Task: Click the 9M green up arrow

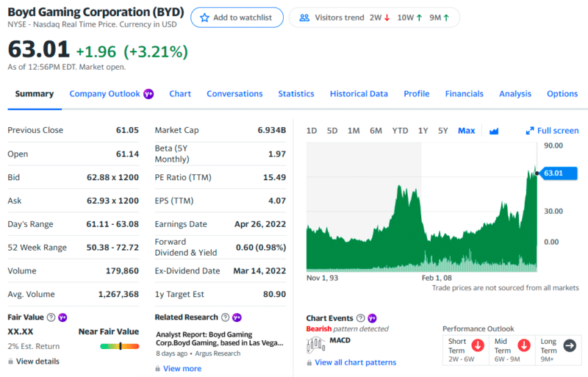Action: [446, 18]
